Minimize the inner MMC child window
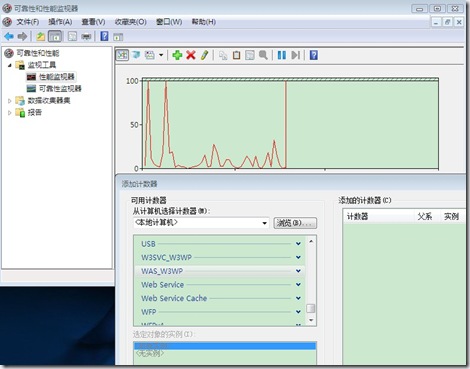 (436, 22)
